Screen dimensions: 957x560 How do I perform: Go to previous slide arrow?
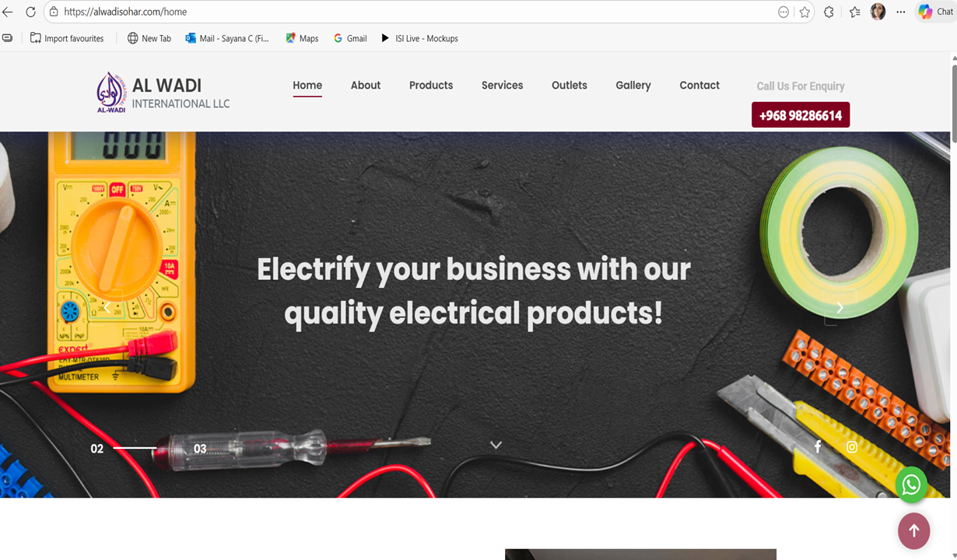pyautogui.click(x=107, y=308)
